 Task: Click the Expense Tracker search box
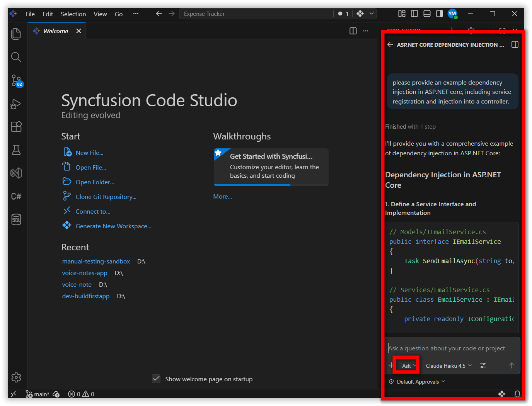coord(256,14)
